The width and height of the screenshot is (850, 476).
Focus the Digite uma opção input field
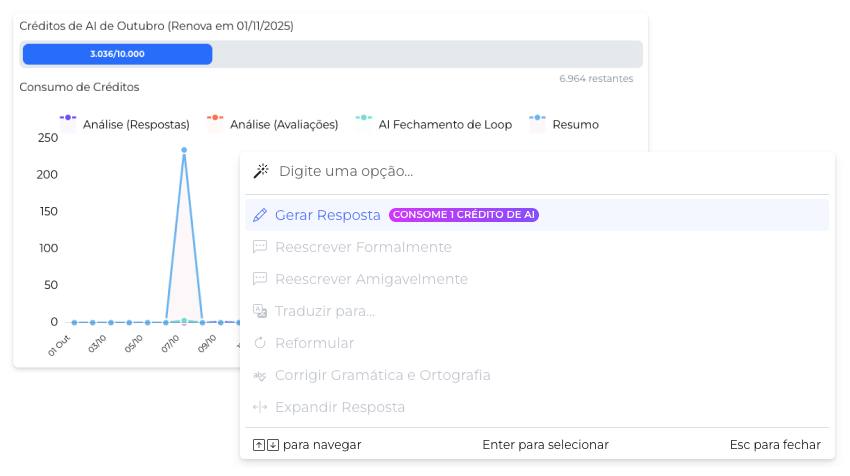pyautogui.click(x=540, y=171)
